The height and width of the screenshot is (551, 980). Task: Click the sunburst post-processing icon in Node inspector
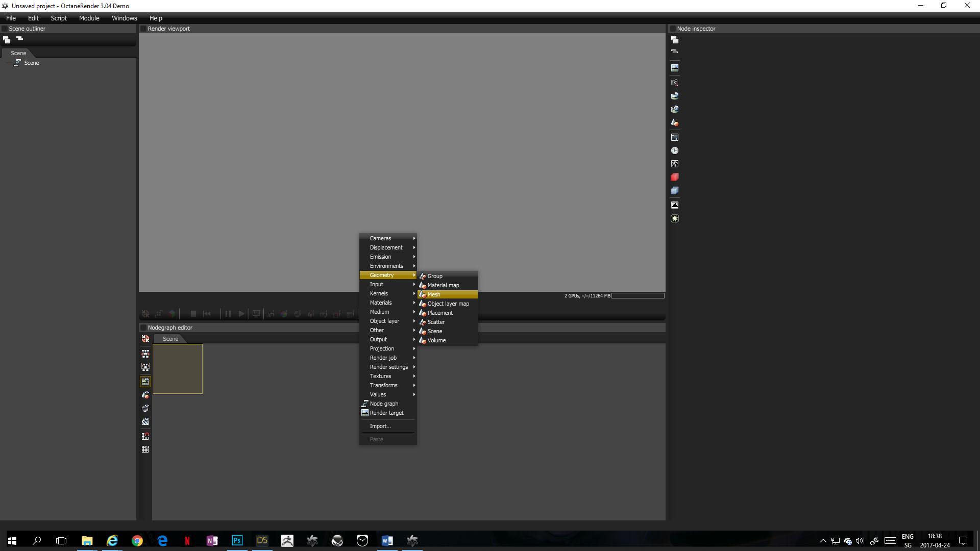point(674,218)
